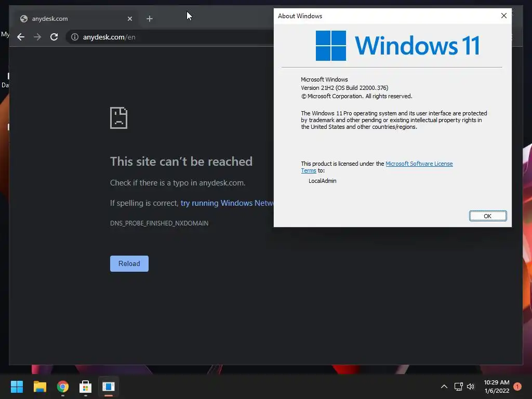Close the anydesk.com tab

coord(129,19)
